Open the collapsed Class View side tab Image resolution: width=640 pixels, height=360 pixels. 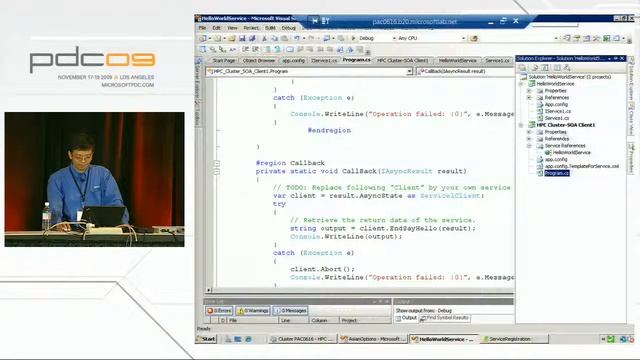(x=631, y=120)
